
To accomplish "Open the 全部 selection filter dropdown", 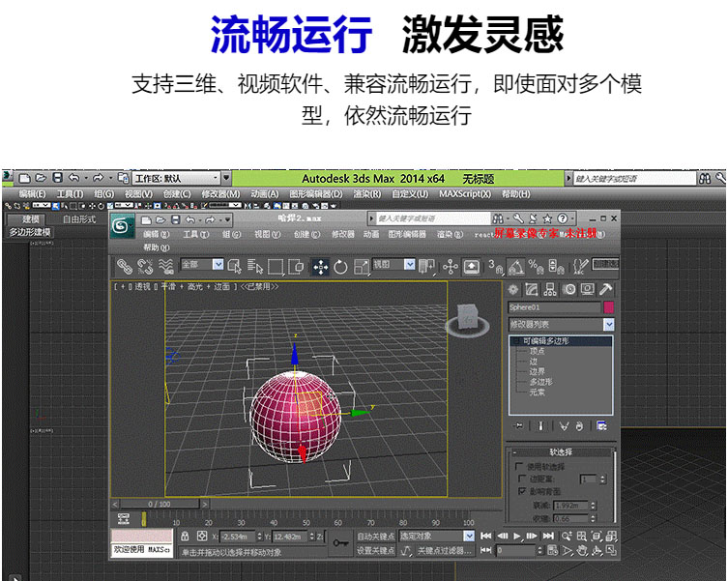I will pyautogui.click(x=218, y=264).
